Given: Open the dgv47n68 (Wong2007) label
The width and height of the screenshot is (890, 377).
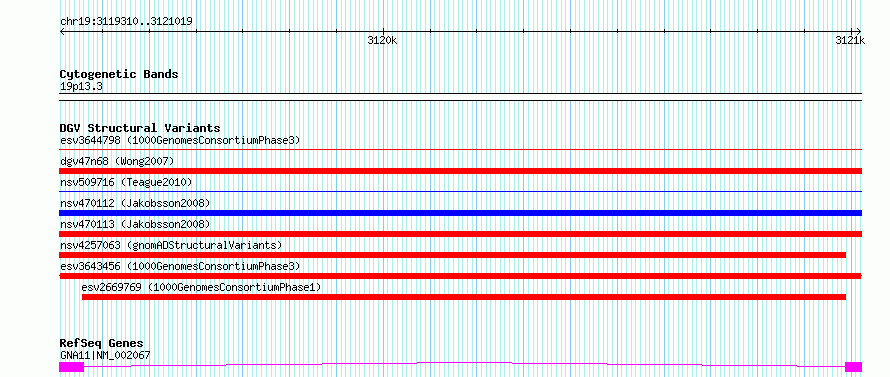Looking at the screenshot, I should tap(117, 161).
